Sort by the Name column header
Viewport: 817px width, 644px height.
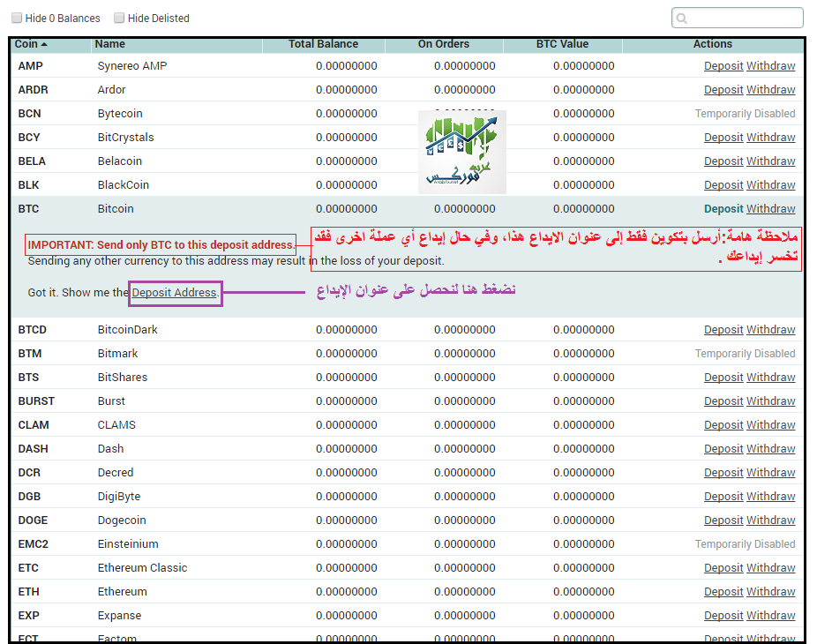click(x=110, y=44)
